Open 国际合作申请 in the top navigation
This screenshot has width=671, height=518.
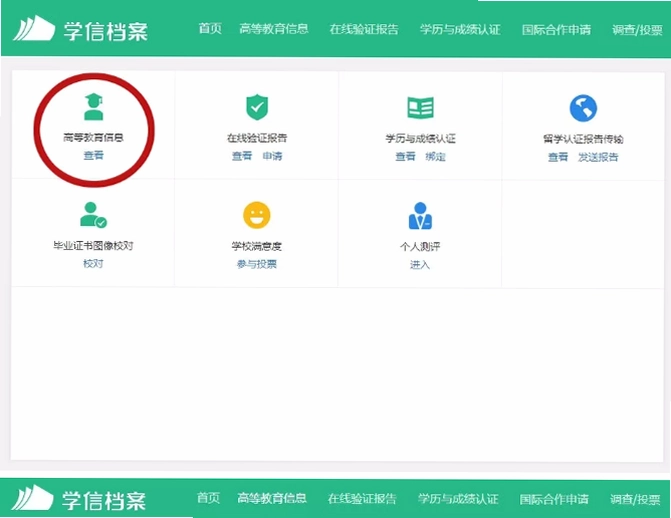coord(556,30)
